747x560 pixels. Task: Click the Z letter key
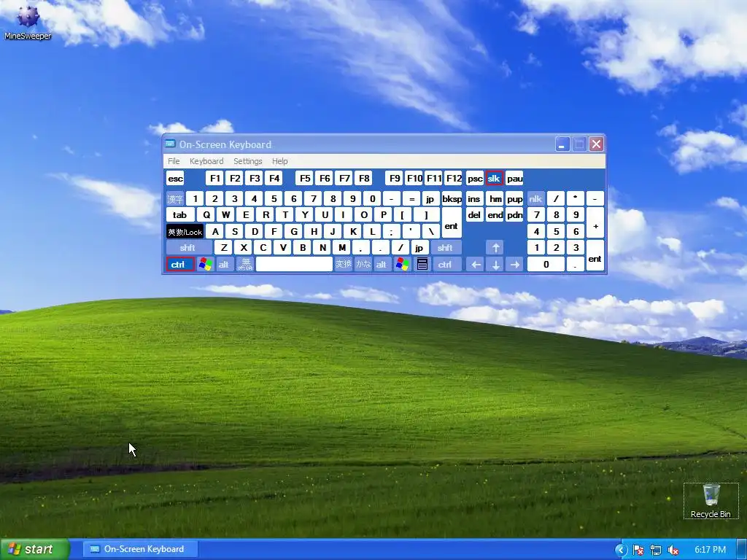pyautogui.click(x=223, y=248)
